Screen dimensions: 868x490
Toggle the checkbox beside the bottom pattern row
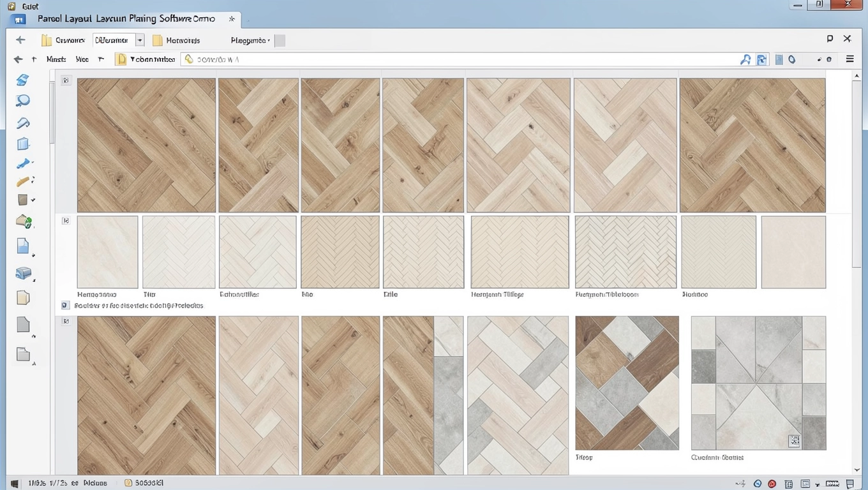coord(66,321)
